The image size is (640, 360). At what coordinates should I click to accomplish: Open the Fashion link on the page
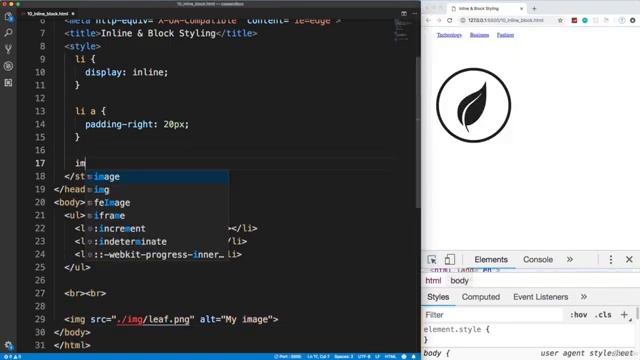tap(505, 35)
